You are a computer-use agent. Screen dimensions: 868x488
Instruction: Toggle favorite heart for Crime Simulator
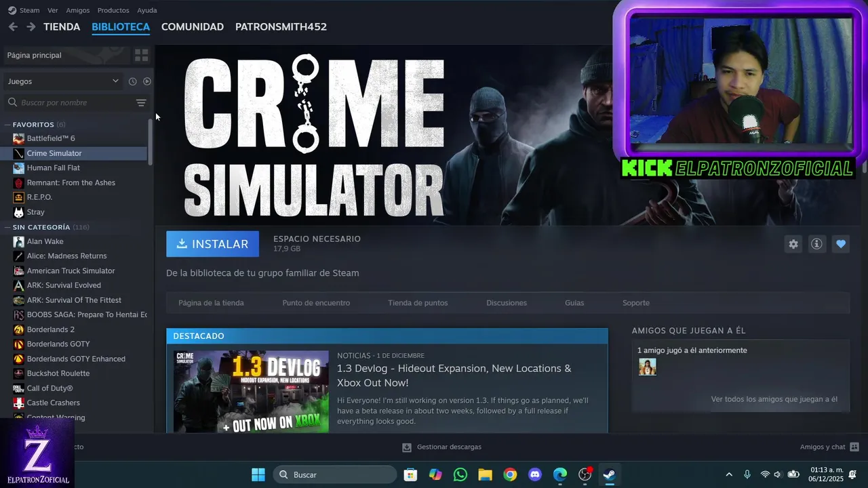841,244
